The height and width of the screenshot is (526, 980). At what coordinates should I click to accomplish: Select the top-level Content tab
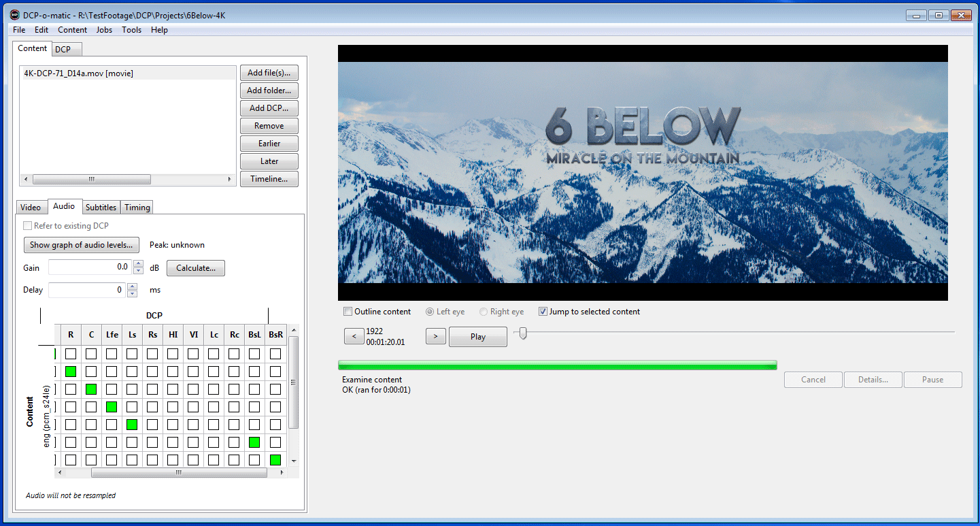point(33,48)
